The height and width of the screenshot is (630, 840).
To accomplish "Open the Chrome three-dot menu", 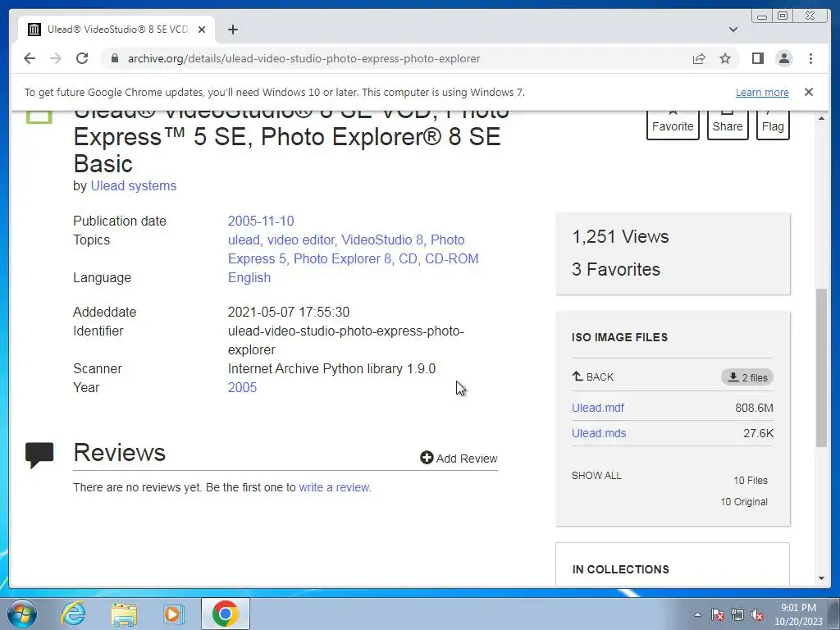I will pyautogui.click(x=810, y=58).
